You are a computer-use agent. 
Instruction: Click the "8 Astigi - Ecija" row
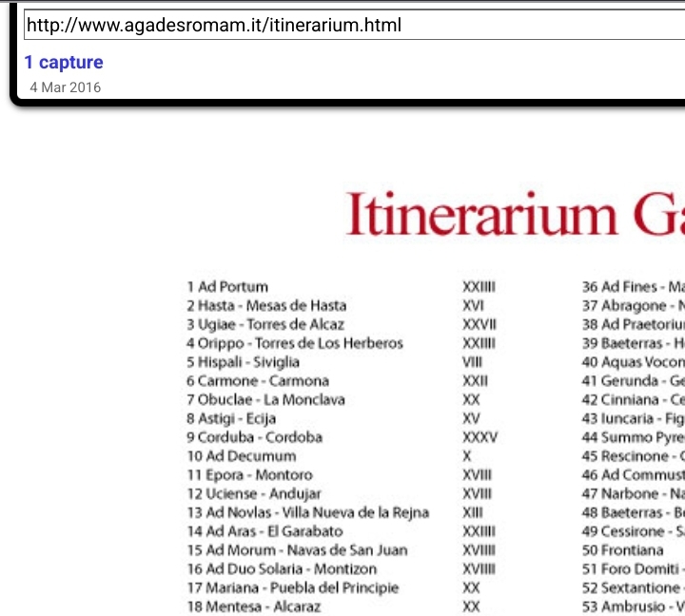pos(231,418)
